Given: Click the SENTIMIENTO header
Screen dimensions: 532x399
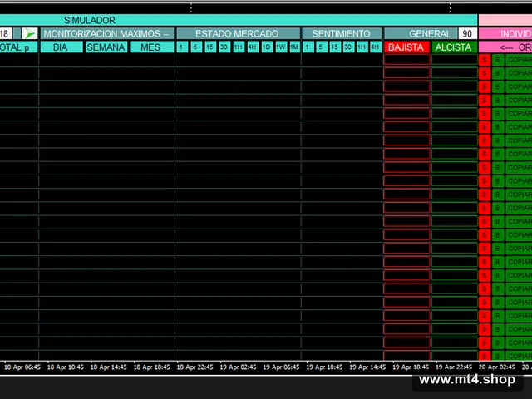Looking at the screenshot, I should click(x=342, y=33).
